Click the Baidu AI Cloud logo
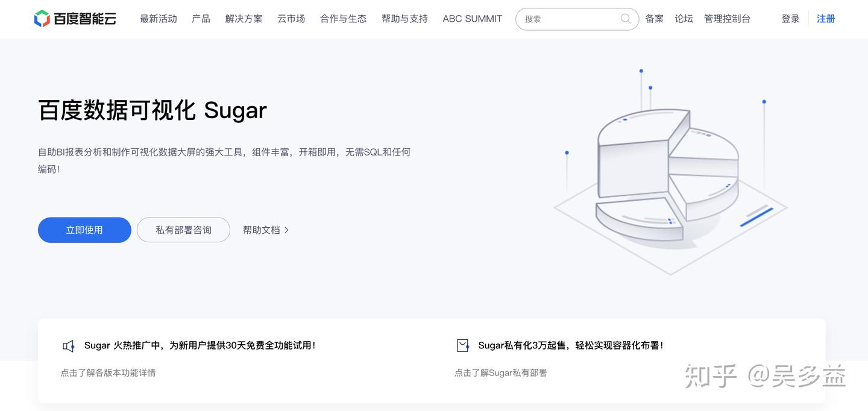 point(75,19)
